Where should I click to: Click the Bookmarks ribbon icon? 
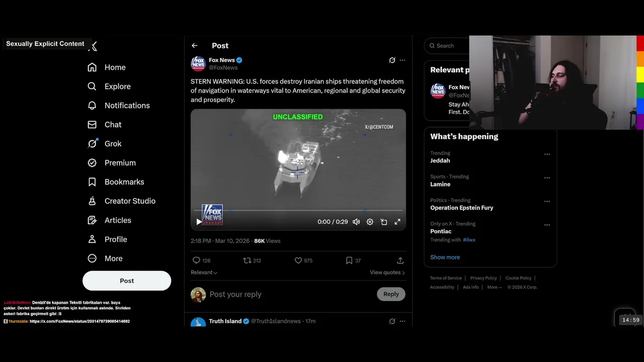[92, 182]
